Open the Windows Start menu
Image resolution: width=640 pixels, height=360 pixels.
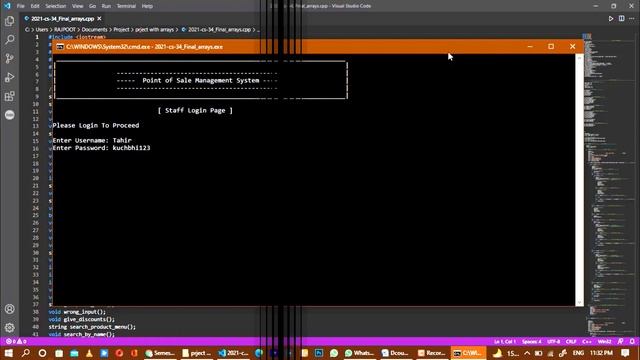pos(8,353)
